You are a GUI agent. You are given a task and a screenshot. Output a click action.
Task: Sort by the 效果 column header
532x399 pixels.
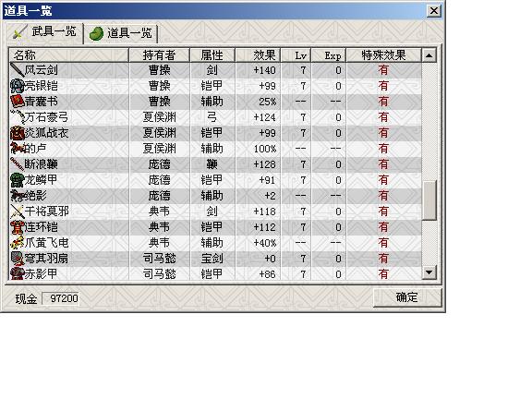tap(258, 55)
